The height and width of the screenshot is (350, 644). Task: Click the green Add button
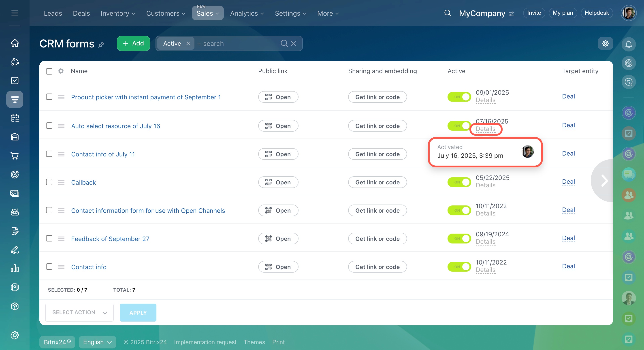click(x=133, y=43)
